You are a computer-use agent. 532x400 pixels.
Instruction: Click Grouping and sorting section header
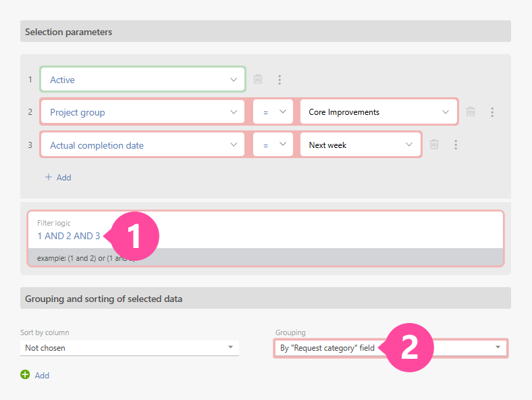pos(265,298)
